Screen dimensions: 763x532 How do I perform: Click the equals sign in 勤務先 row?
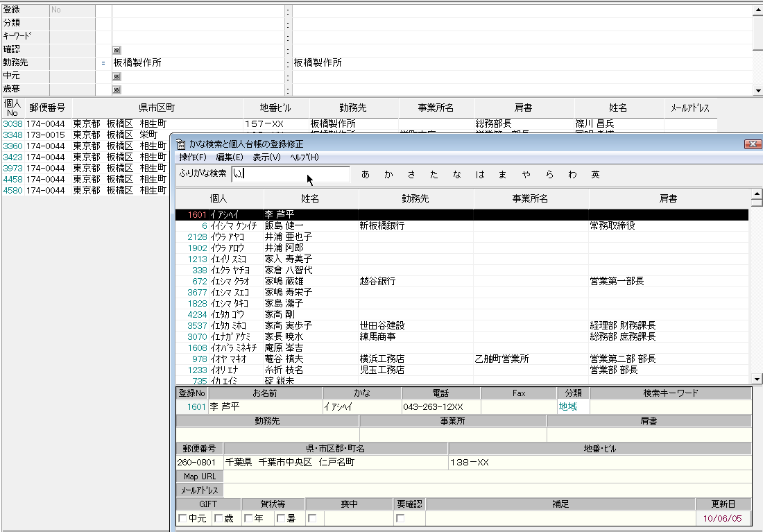point(103,63)
